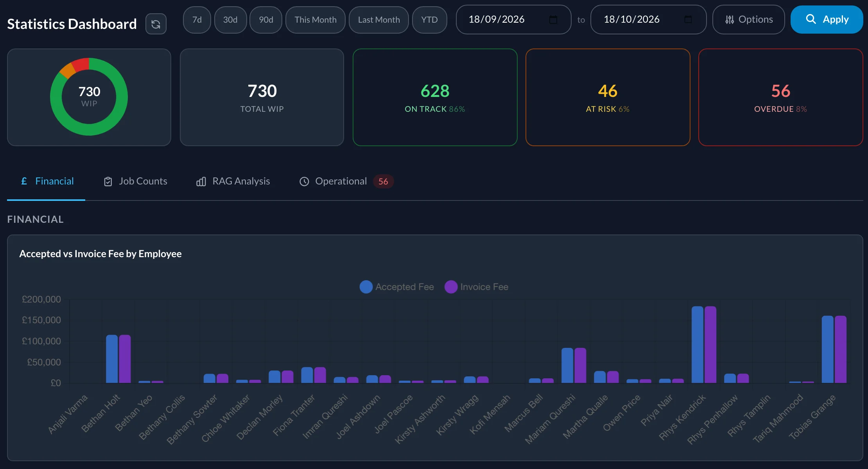Switch to the Job Counts tab
Image resolution: width=868 pixels, height=469 pixels.
tap(135, 181)
